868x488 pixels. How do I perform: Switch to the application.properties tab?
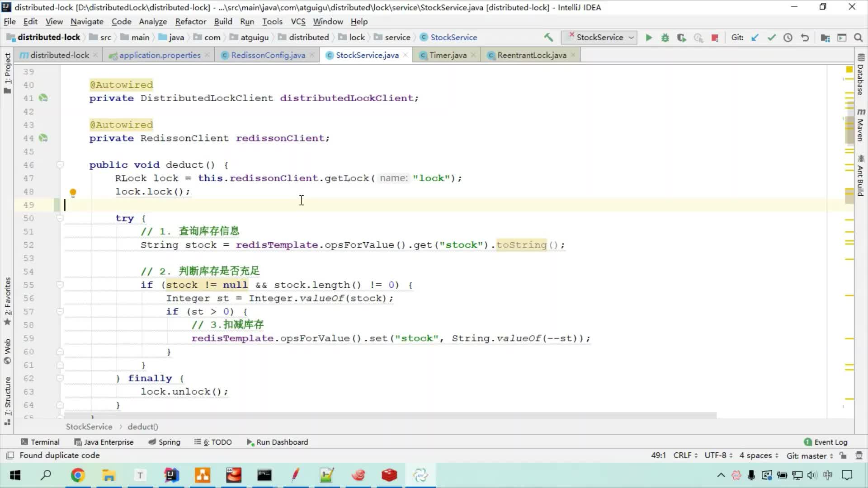[x=159, y=55]
